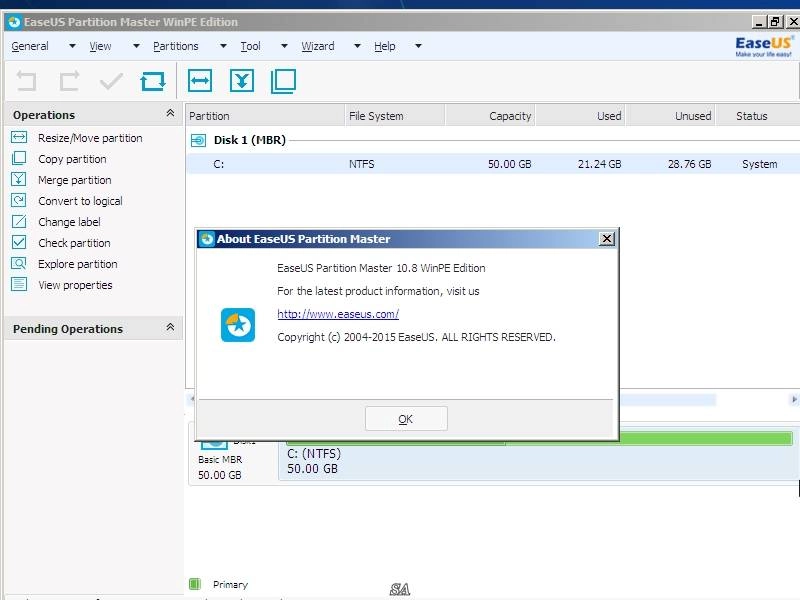The image size is (800, 600).
Task: Click the Explore partition sidebar icon
Action: pyautogui.click(x=19, y=263)
